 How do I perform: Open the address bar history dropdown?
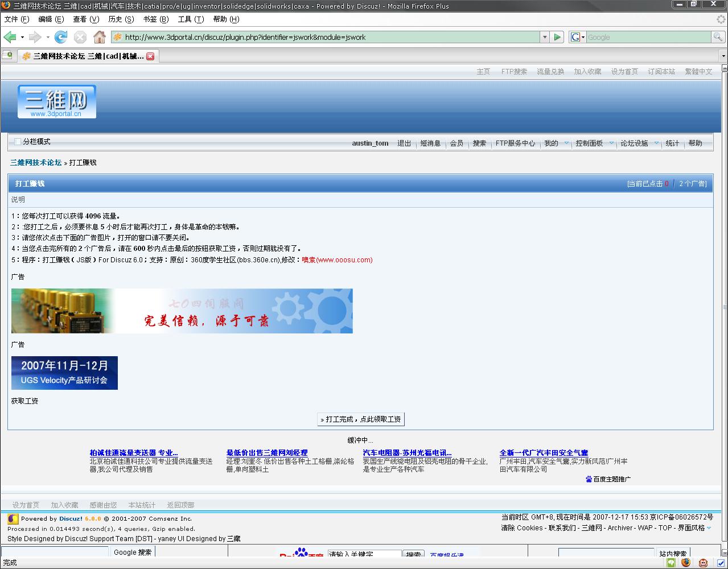pos(545,37)
